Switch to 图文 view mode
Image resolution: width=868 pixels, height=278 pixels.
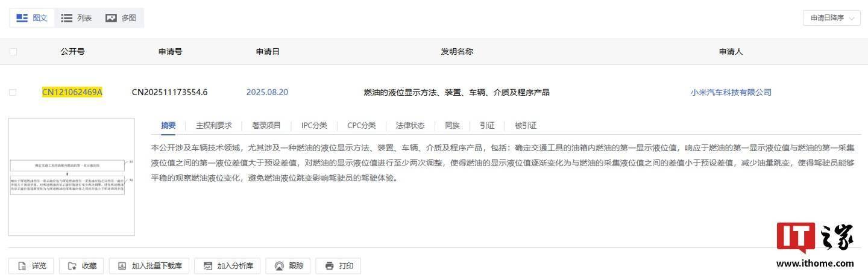point(32,18)
